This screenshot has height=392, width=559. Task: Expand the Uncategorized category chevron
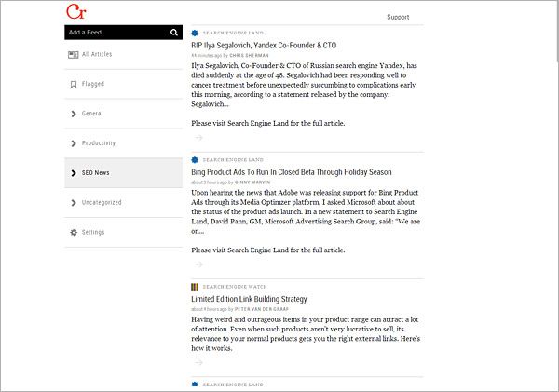(x=74, y=202)
